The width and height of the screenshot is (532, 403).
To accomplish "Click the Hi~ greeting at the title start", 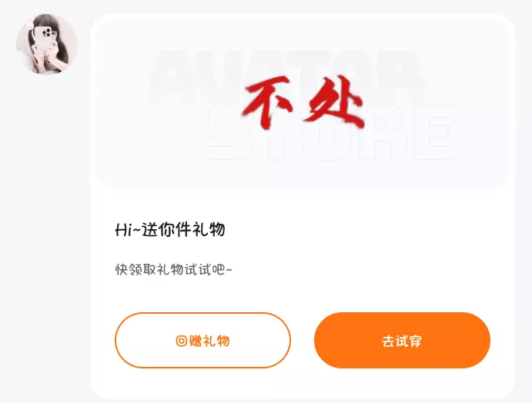I will (128, 230).
